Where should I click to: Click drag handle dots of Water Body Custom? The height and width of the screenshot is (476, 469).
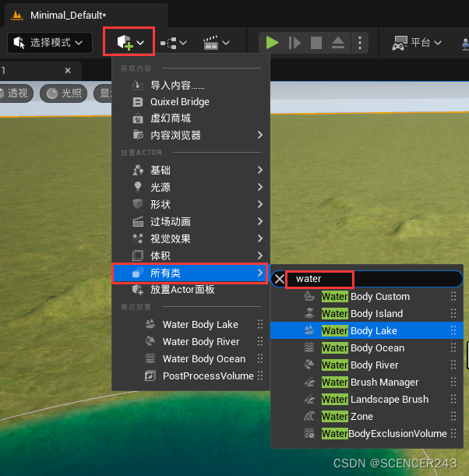tap(453, 296)
